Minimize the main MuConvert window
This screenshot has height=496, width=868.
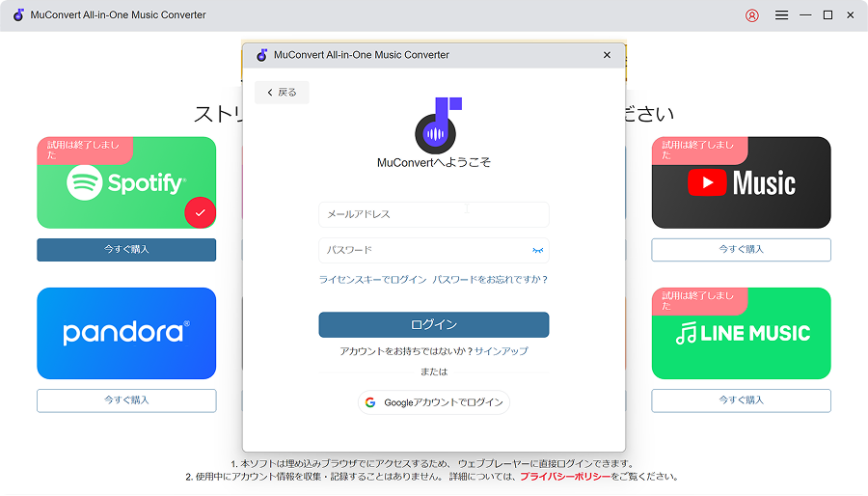pos(805,15)
